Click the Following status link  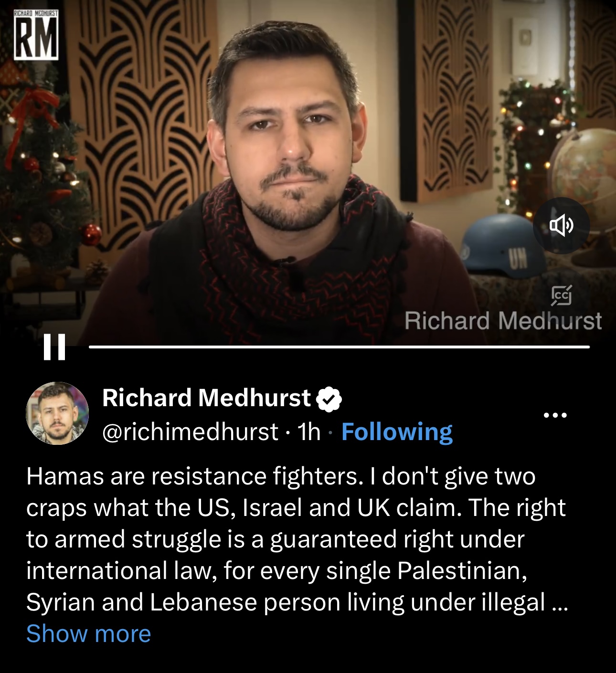click(397, 432)
